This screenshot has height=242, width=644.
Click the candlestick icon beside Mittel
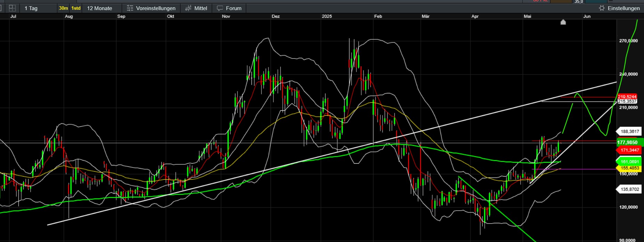188,8
